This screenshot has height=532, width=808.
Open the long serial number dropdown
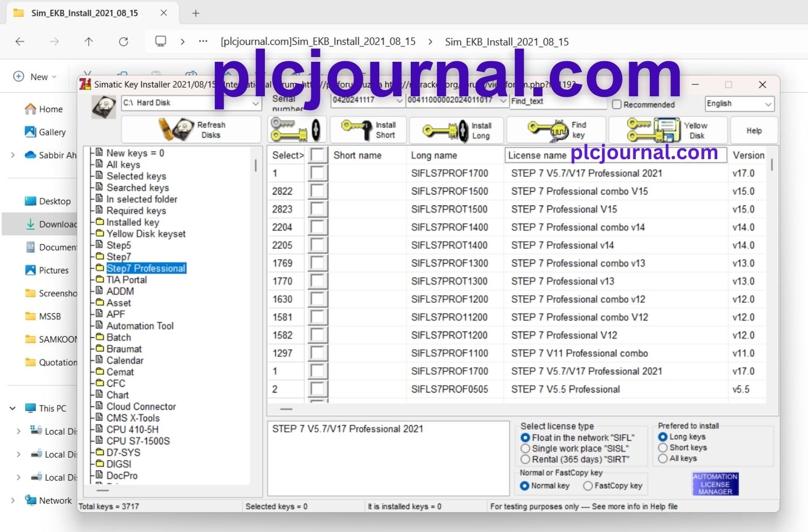pyautogui.click(x=458, y=100)
